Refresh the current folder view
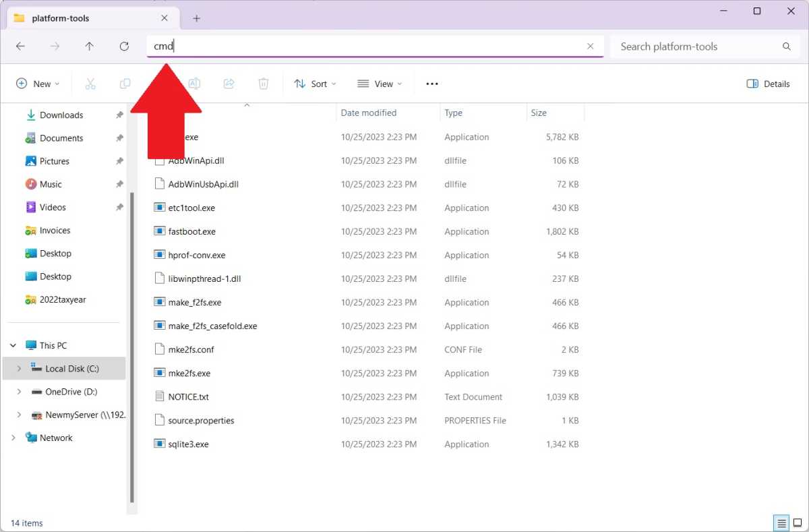 (x=124, y=47)
